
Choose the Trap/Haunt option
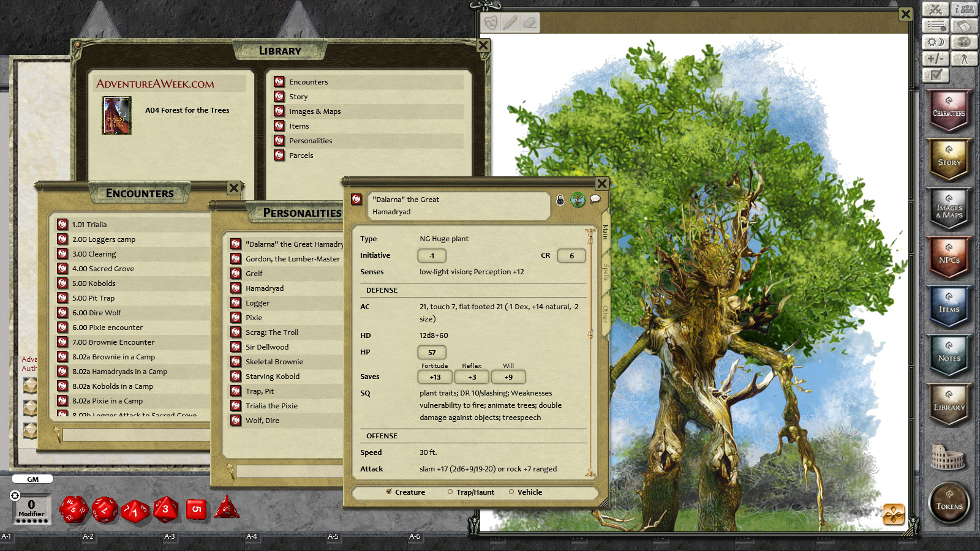(x=451, y=492)
